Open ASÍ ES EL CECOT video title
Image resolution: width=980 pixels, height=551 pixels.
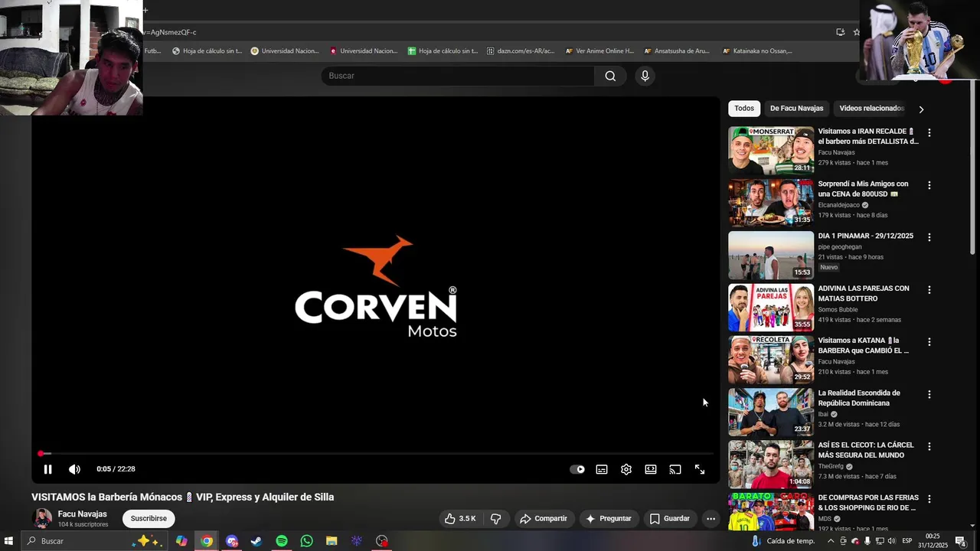point(865,450)
